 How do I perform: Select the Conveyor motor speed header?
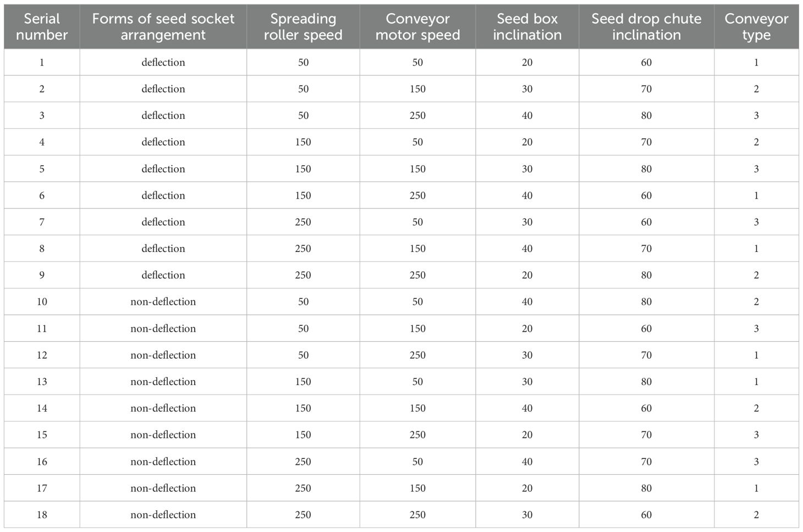pos(417,27)
